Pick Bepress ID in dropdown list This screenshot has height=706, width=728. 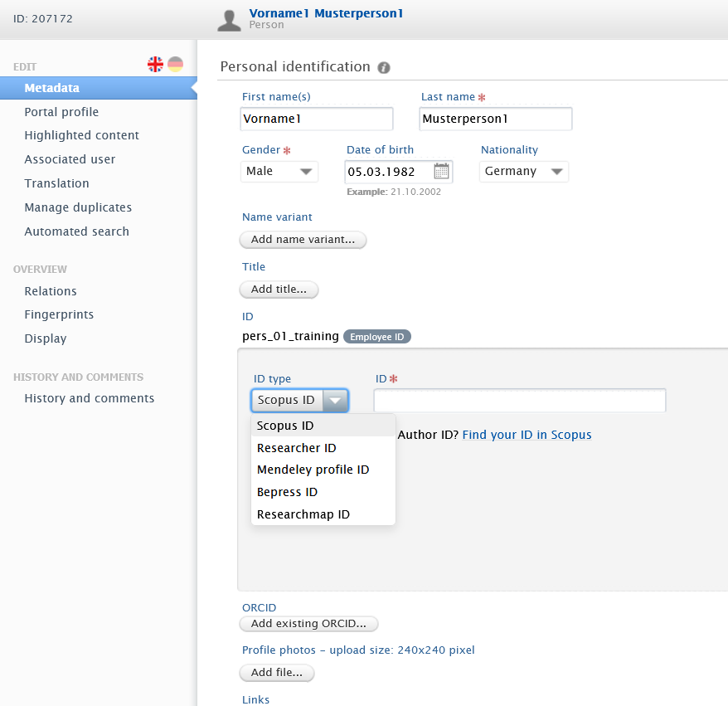tap(287, 492)
